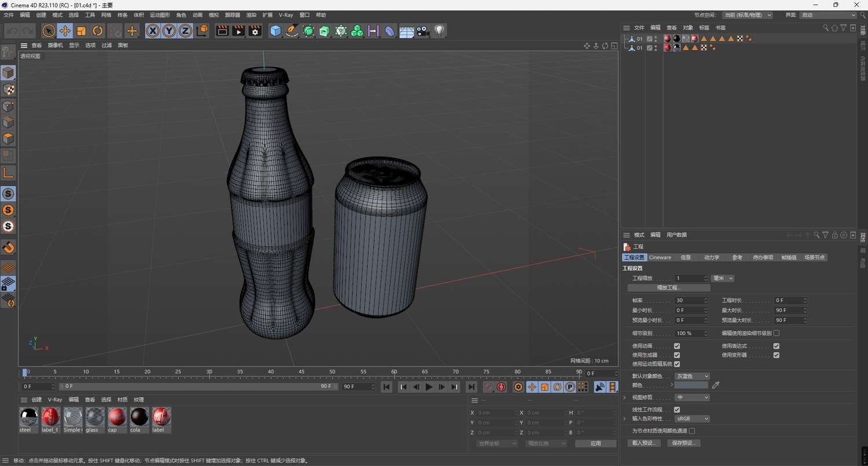The width and height of the screenshot is (868, 466).
Task: Click the Pen spline tool icon
Action: point(292,31)
